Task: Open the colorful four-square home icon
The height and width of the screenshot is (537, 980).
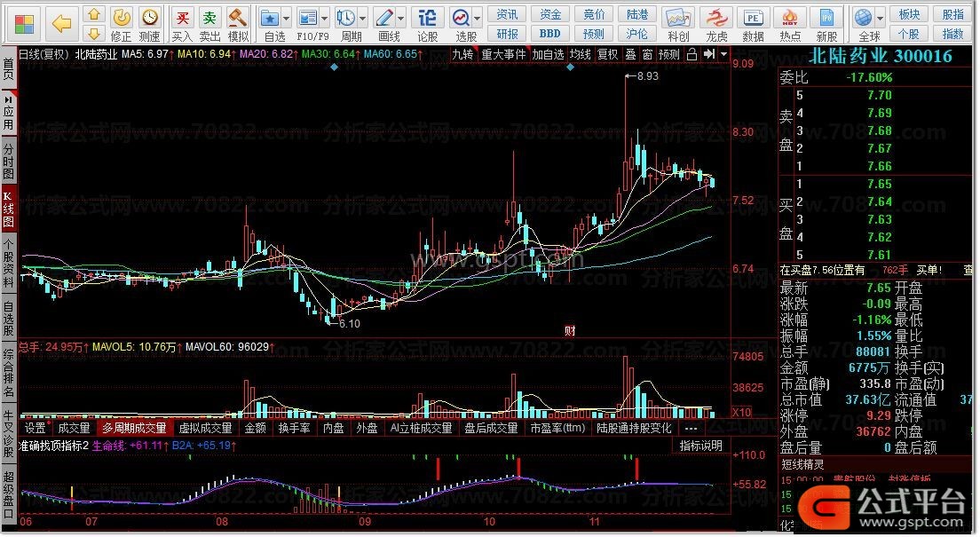Action: point(24,24)
